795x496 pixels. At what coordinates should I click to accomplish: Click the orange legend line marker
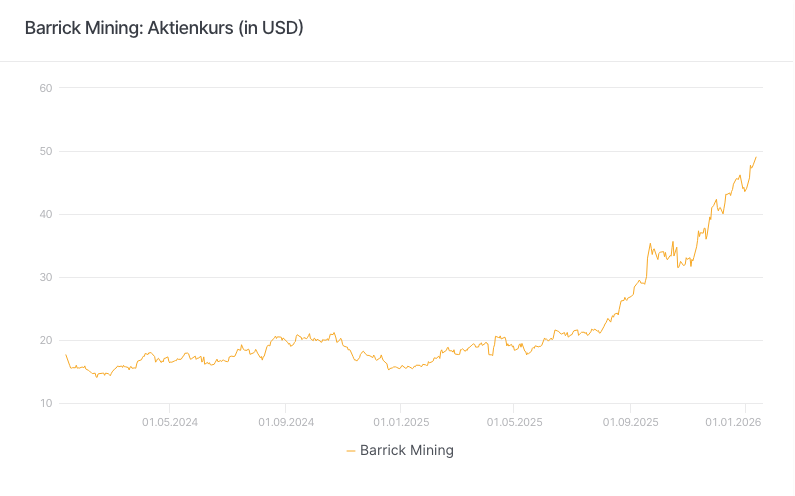pos(351,451)
